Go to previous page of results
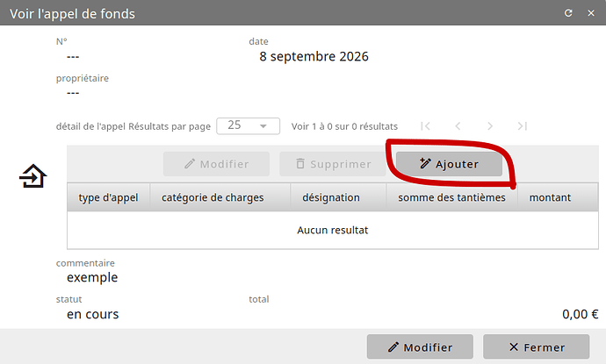This screenshot has height=364, width=606. click(458, 125)
